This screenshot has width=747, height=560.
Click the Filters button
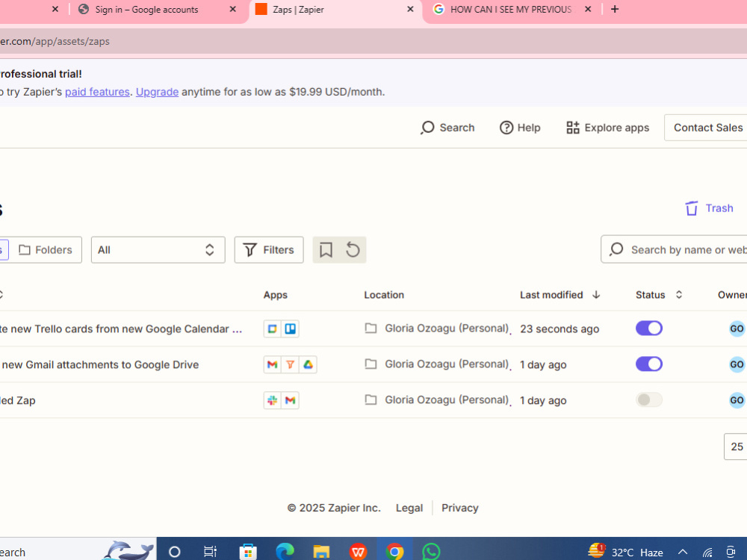(x=269, y=249)
